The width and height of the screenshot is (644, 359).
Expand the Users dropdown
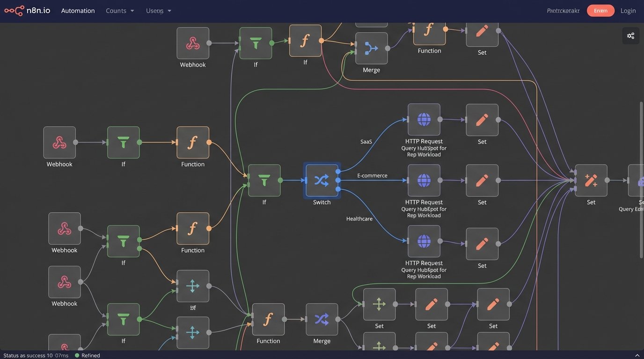click(158, 10)
